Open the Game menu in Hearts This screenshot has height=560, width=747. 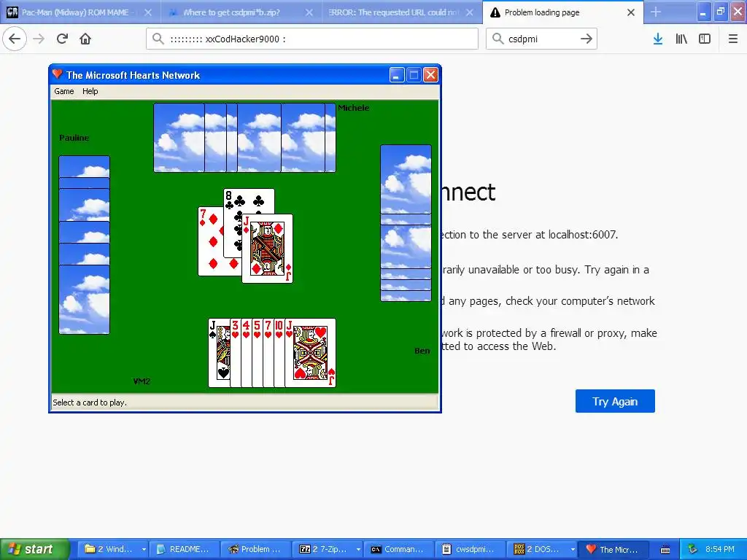(64, 91)
